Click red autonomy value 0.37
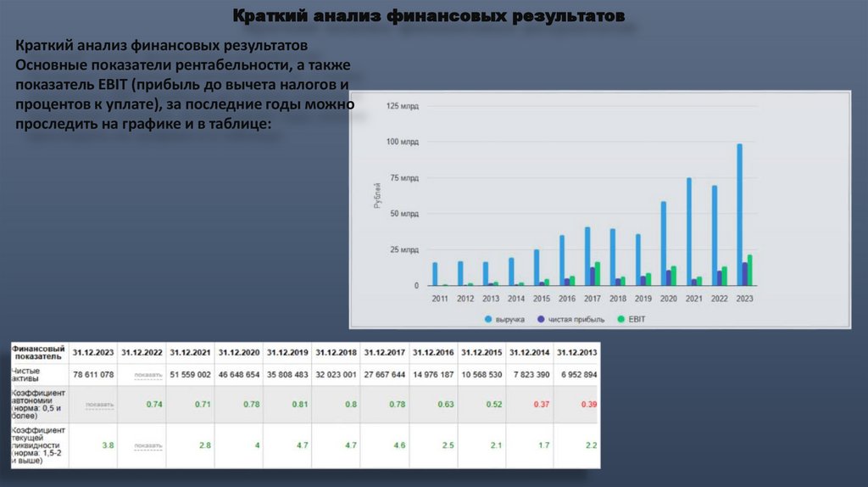This screenshot has height=487, width=868. (542, 405)
